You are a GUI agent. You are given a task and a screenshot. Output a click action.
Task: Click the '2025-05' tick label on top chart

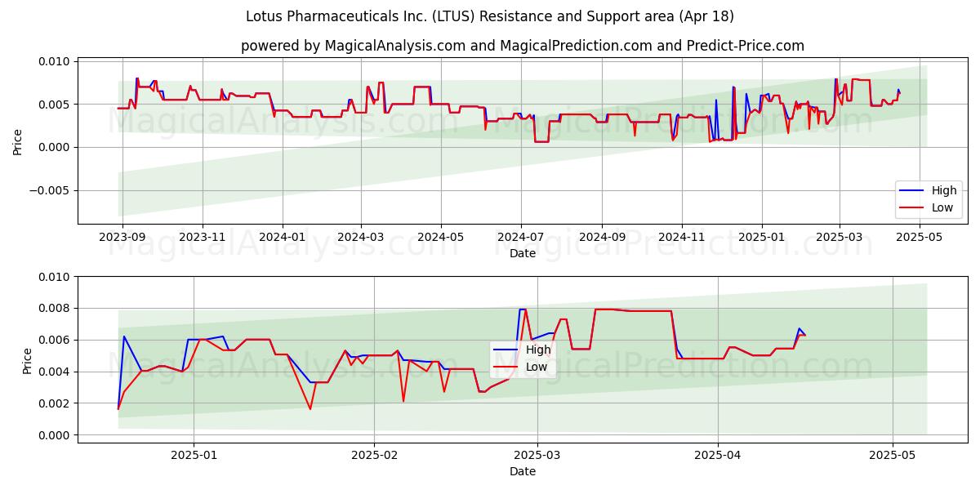pyautogui.click(x=919, y=237)
